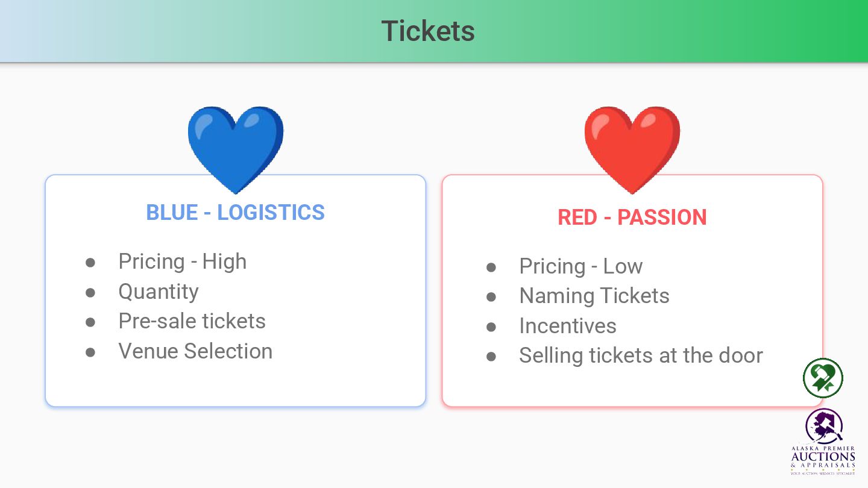Click the BLUE - LOGISTICS heading
The image size is (868, 488).
pyautogui.click(x=235, y=212)
